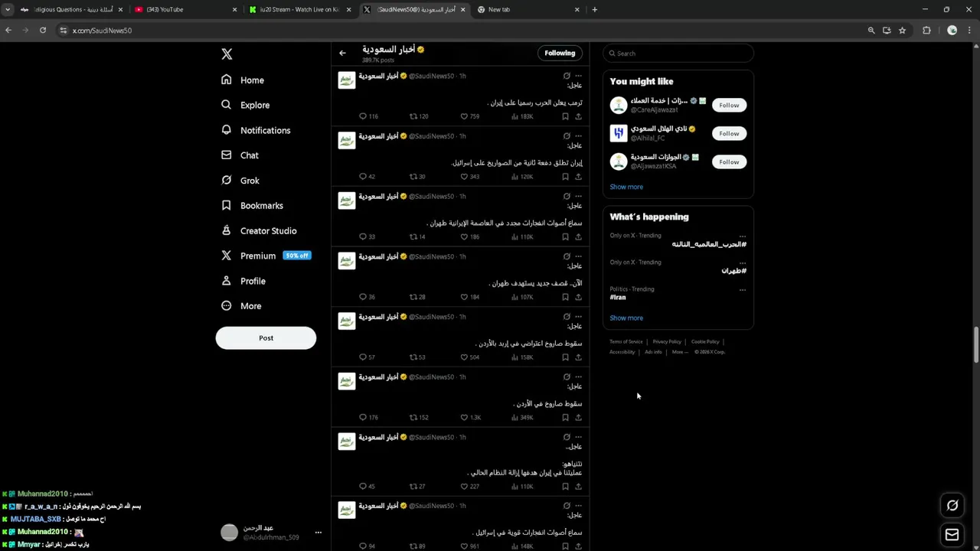Image resolution: width=980 pixels, height=551 pixels.
Task: Open the Home page from the sidebar
Action: 243,80
